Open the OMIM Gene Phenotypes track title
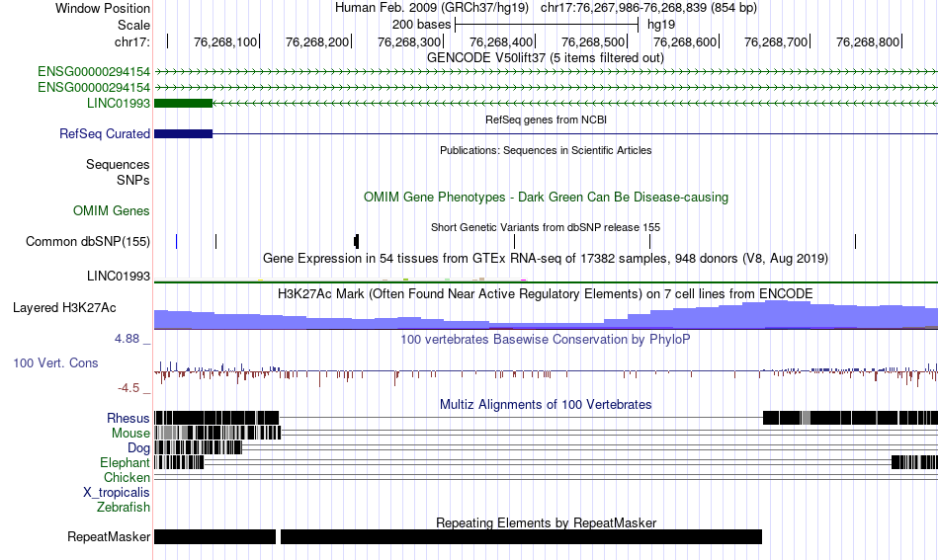 coord(546,197)
